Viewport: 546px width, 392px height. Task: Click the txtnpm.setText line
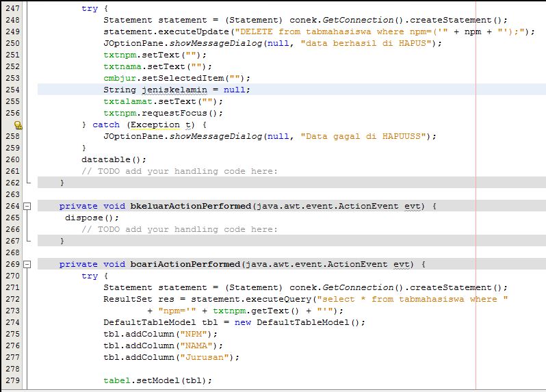(x=155, y=55)
